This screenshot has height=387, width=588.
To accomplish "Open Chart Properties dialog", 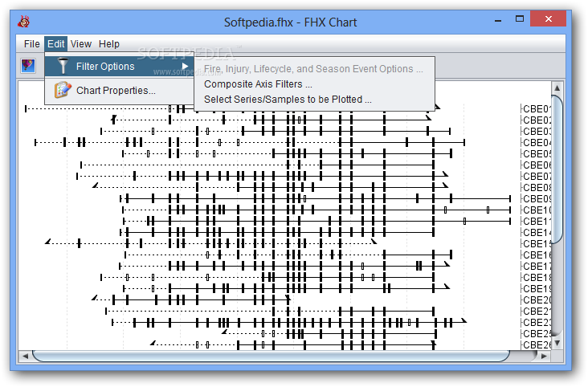I will pyautogui.click(x=119, y=91).
